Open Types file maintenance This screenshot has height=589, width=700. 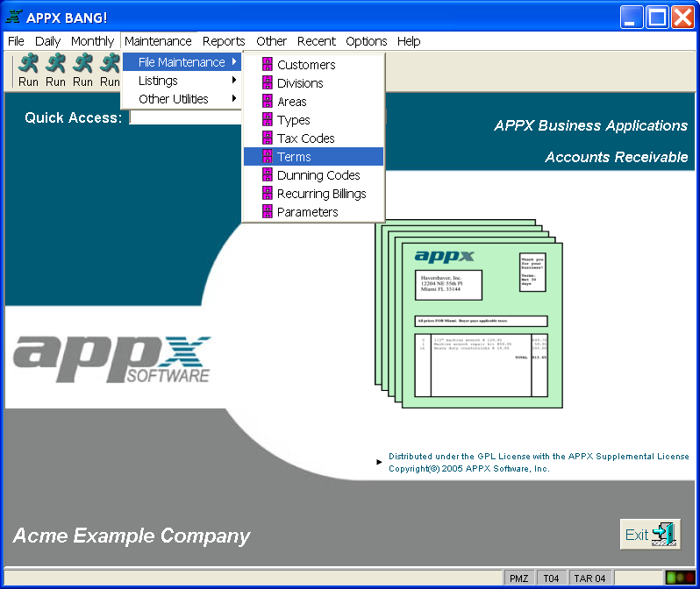(x=313, y=119)
